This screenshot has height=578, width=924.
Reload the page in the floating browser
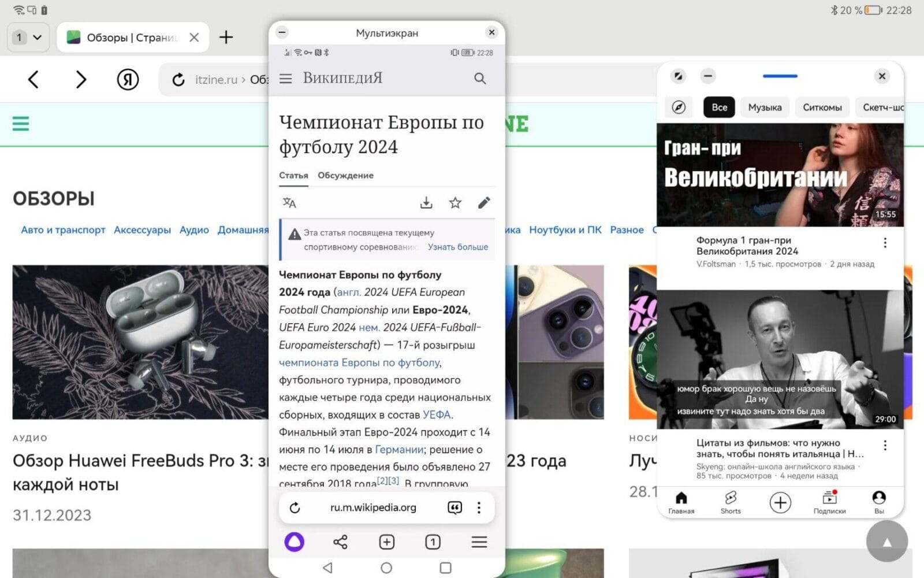(x=295, y=507)
